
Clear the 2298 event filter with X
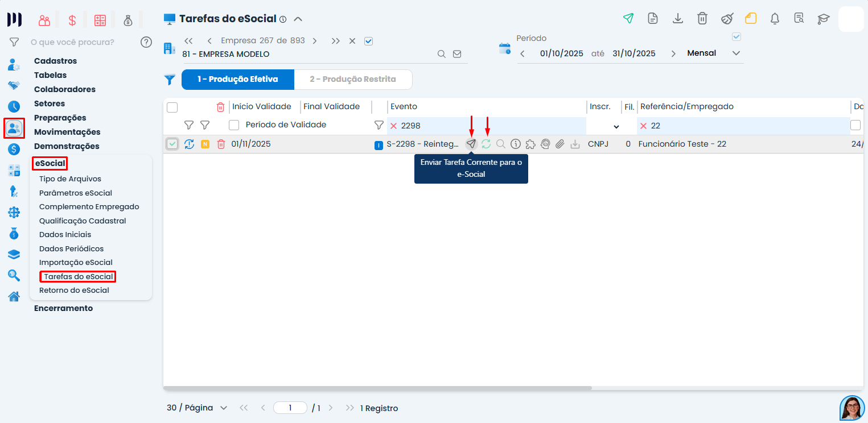point(393,126)
